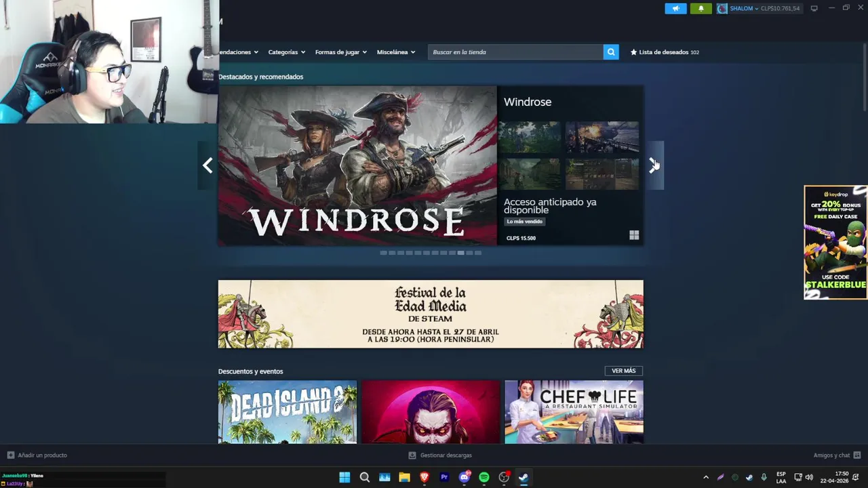The height and width of the screenshot is (488, 868).
Task: Open Windows taskbar search
Action: pos(365,477)
